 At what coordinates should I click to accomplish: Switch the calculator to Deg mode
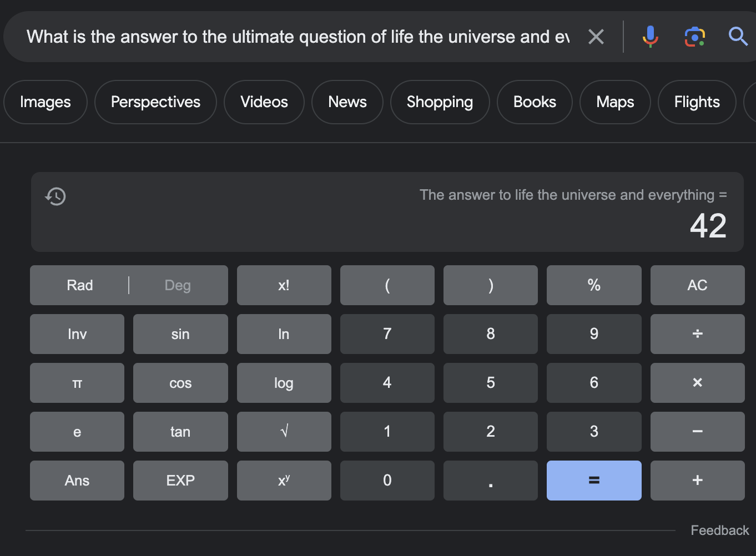click(x=177, y=285)
